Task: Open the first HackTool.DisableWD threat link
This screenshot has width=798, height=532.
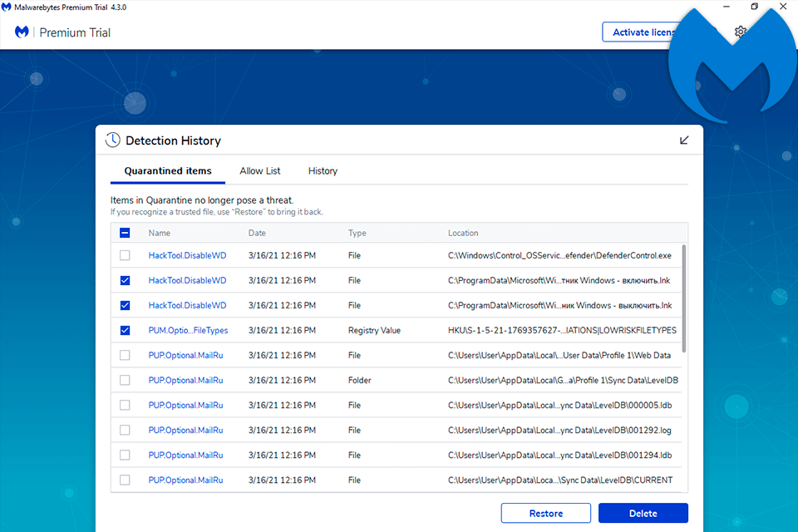Action: pyautogui.click(x=187, y=255)
